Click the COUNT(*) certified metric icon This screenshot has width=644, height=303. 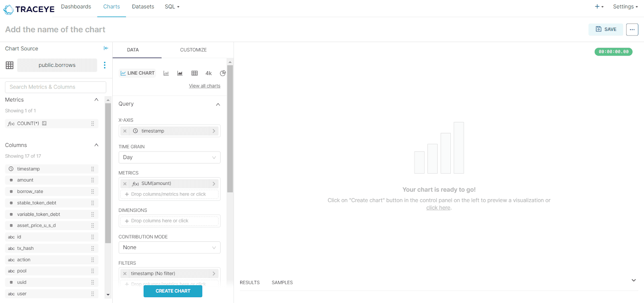pyautogui.click(x=44, y=124)
